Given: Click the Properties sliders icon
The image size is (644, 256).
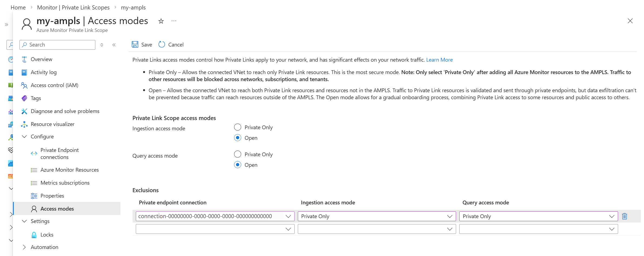Looking at the screenshot, I should 34,196.
